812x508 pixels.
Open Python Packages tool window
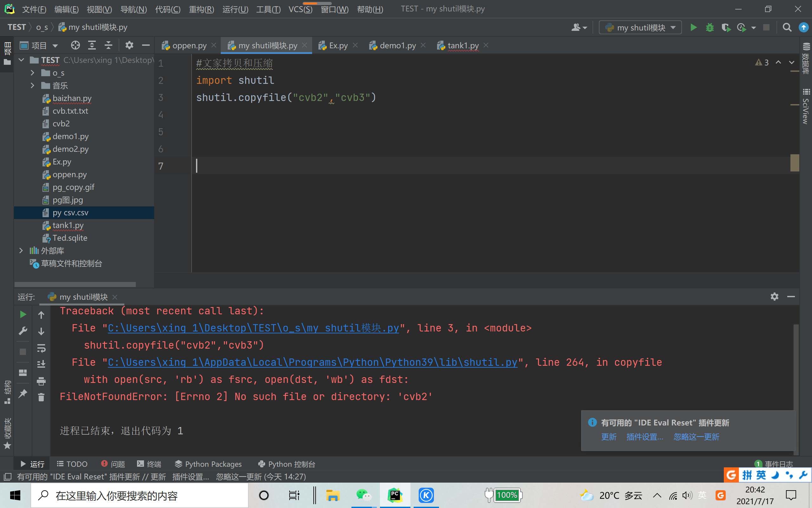pos(208,464)
